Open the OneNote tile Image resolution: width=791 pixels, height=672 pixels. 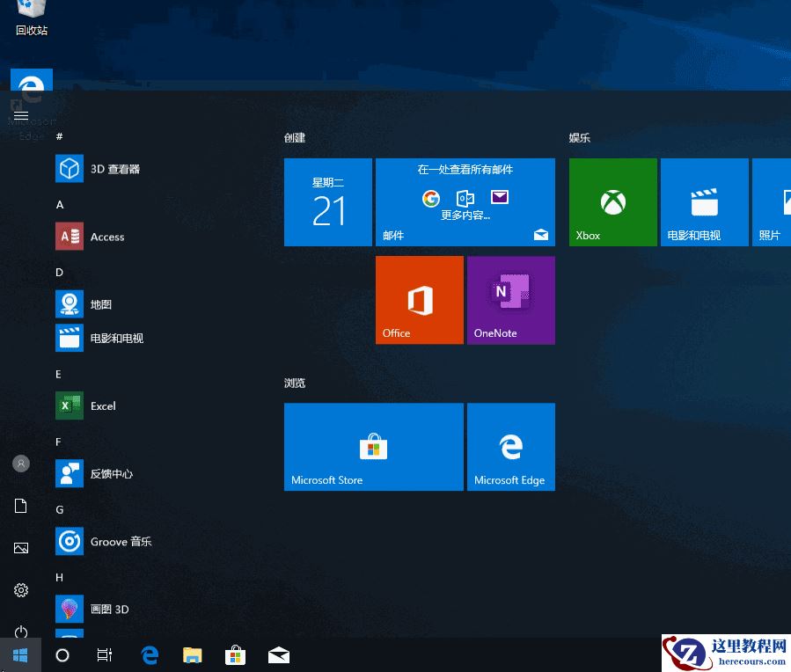tap(510, 299)
